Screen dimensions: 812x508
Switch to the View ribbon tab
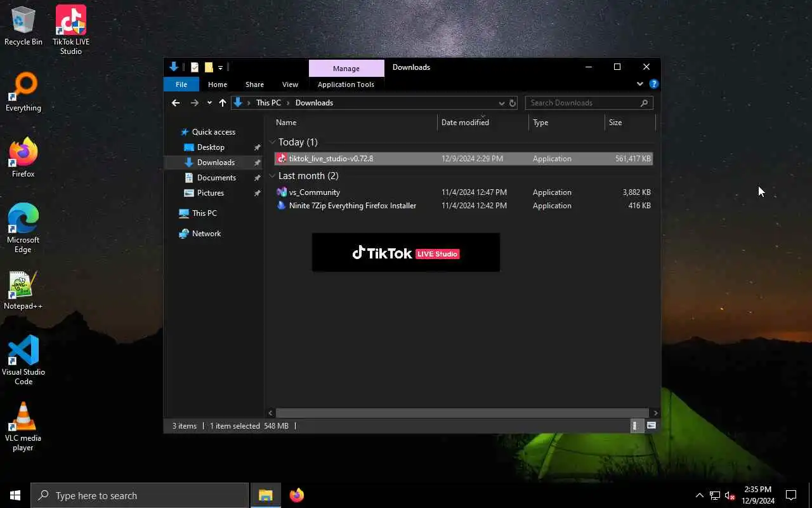(x=290, y=84)
